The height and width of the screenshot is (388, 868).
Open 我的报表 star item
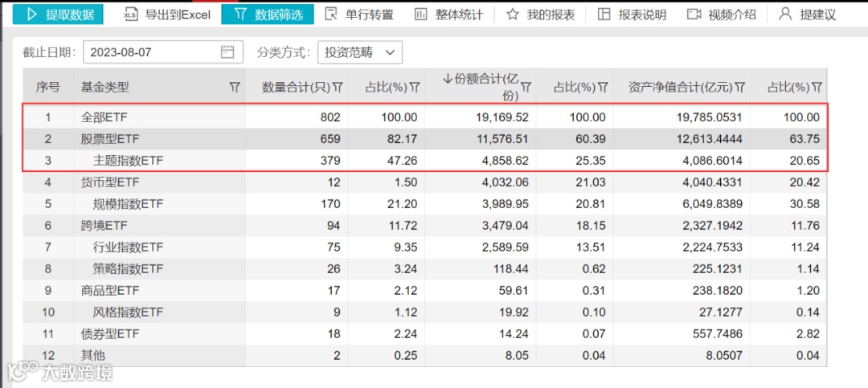(x=542, y=14)
